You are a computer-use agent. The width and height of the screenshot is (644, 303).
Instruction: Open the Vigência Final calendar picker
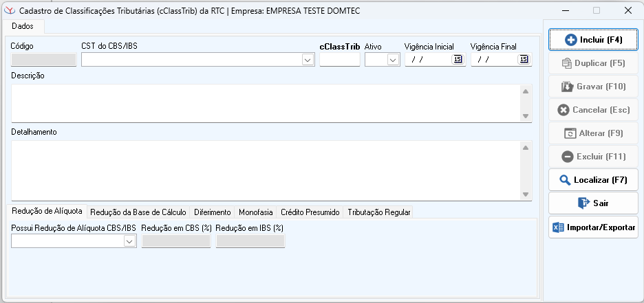(x=524, y=60)
